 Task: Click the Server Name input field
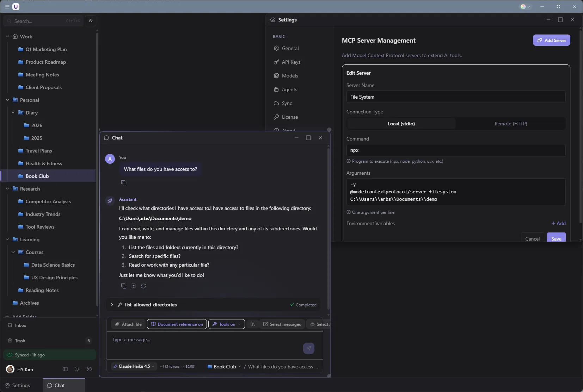[455, 97]
